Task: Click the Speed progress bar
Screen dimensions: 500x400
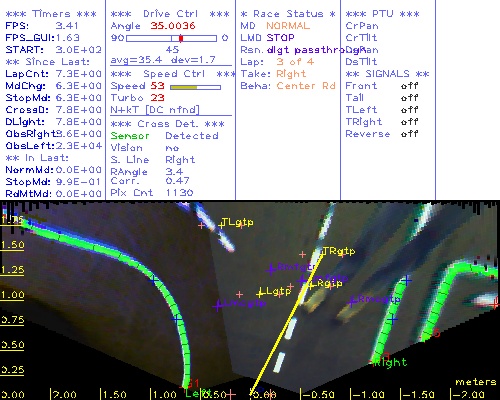Action: coord(195,87)
